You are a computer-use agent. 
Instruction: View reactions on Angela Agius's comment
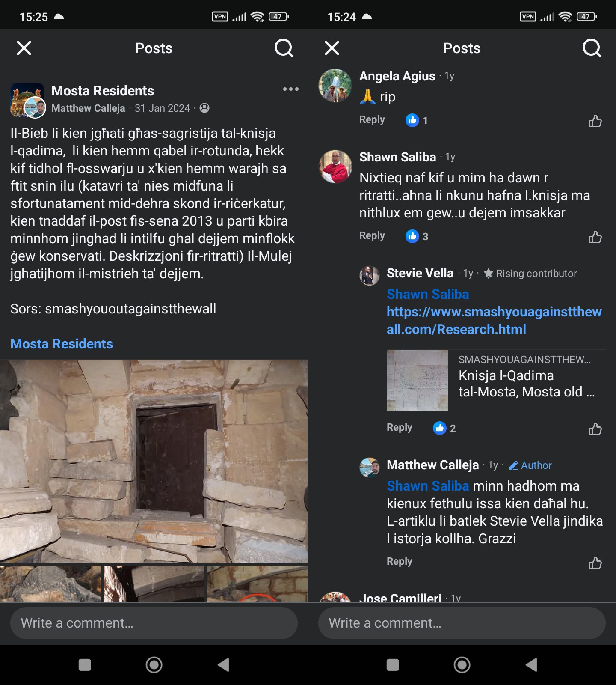coord(417,120)
